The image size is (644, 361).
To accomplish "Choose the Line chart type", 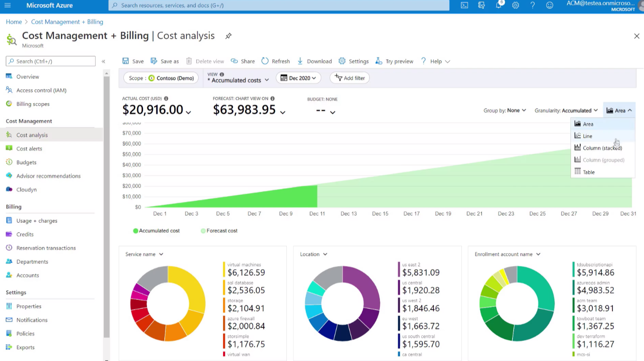I will pyautogui.click(x=587, y=136).
